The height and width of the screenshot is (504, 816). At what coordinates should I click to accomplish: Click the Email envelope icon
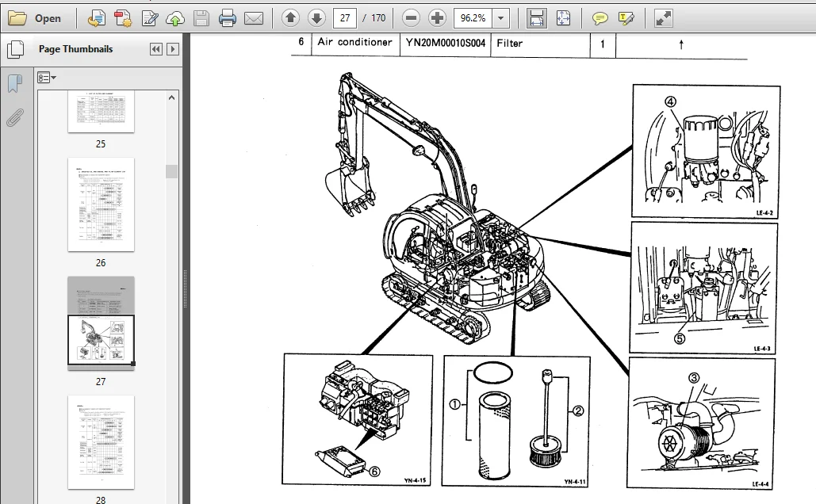(254, 19)
